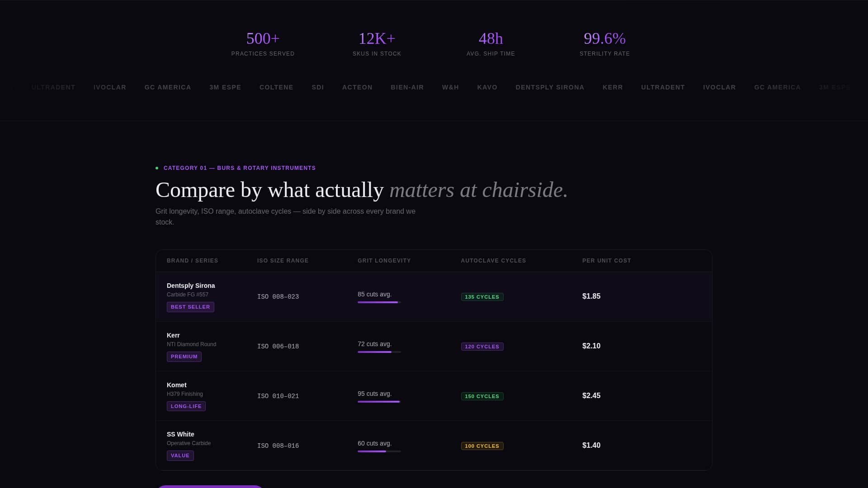Click the ISO Size Range column header
Screen dimensions: 868x488
point(283,261)
